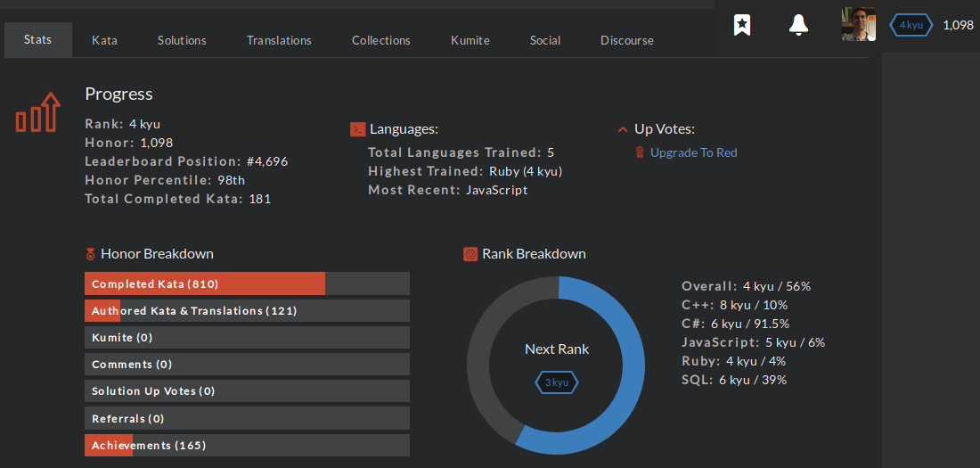Open the Solutions tab

(182, 40)
